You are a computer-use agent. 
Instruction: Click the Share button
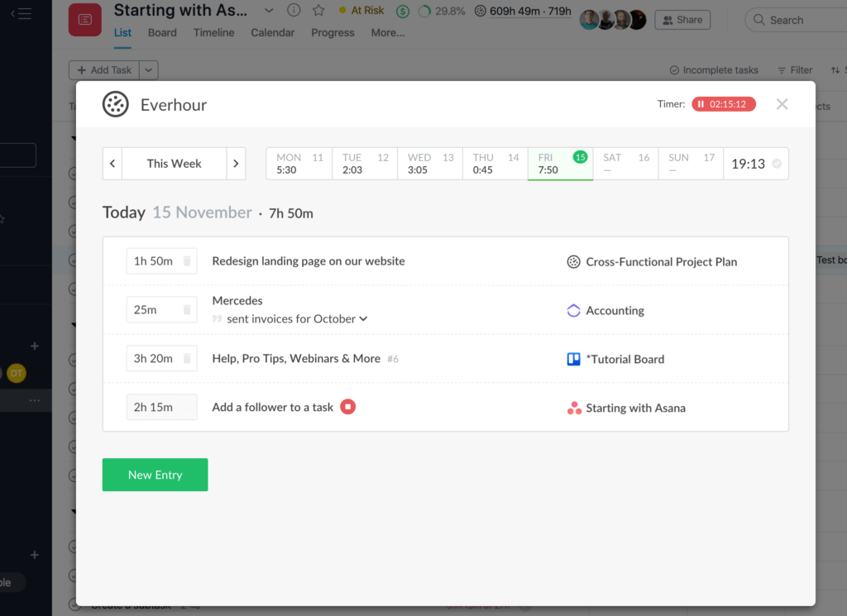point(682,19)
